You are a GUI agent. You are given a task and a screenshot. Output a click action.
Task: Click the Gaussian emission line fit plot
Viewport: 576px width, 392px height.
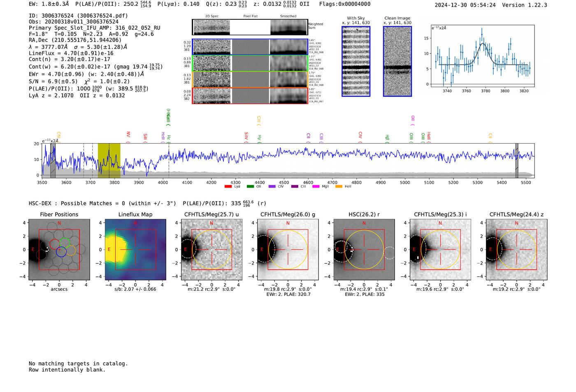482,56
